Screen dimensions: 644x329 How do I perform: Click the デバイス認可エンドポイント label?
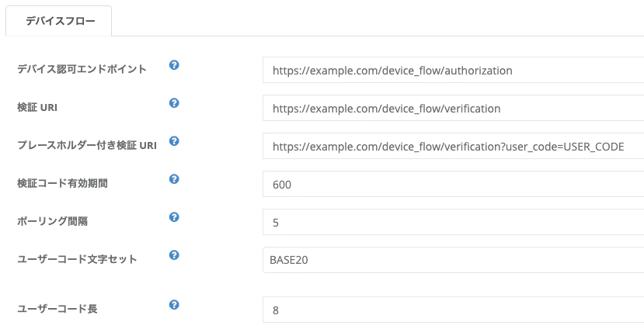[x=82, y=69]
